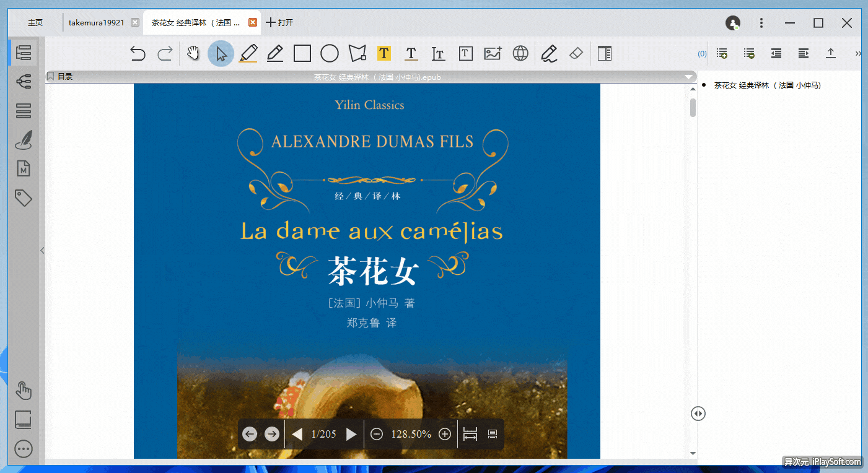Open the outline list sidebar panel
The width and height of the screenshot is (868, 473).
24,53
